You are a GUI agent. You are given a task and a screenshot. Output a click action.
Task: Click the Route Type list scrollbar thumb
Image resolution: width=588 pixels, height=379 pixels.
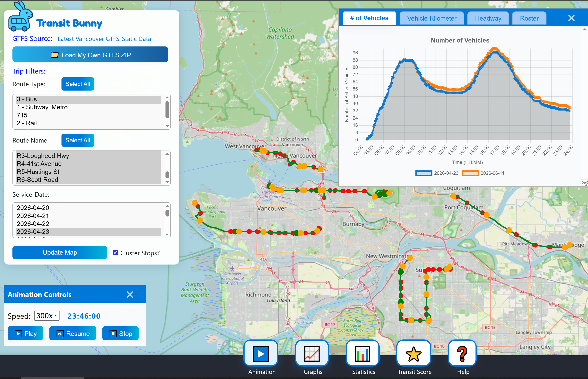click(x=167, y=110)
